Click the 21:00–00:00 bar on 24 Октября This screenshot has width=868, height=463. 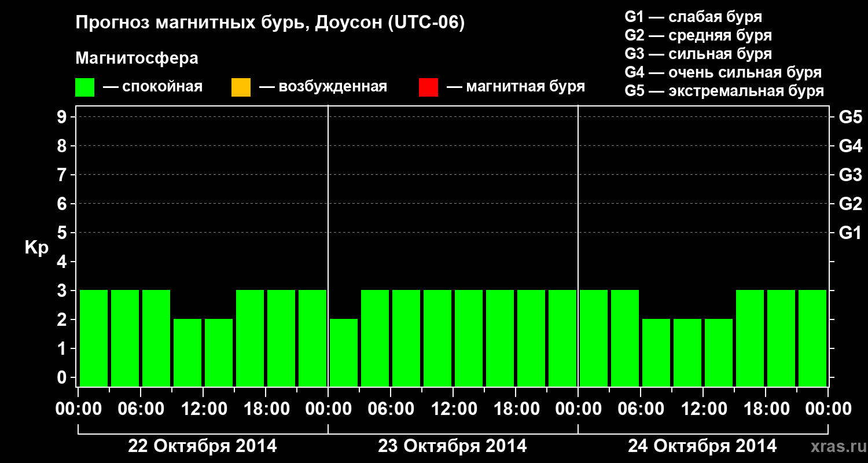(x=812, y=338)
